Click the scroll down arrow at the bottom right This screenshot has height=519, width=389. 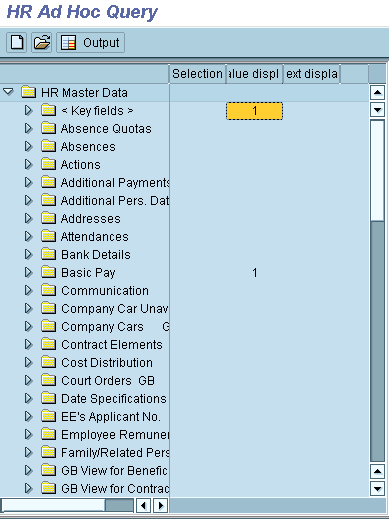[x=377, y=489]
